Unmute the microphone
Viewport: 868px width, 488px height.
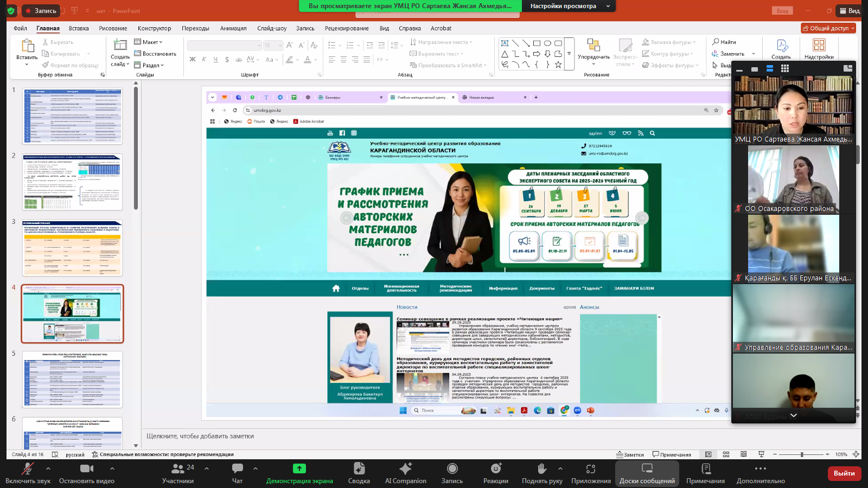[x=27, y=469]
